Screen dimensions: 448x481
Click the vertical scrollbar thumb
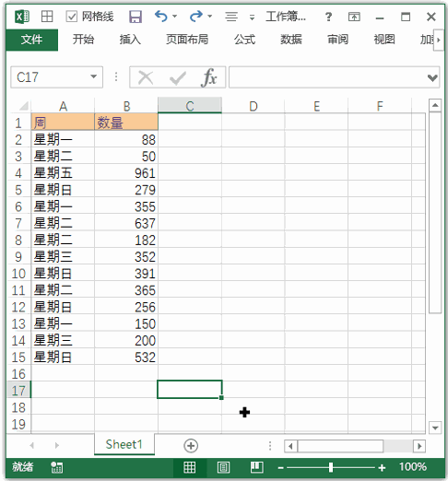[x=435, y=213]
